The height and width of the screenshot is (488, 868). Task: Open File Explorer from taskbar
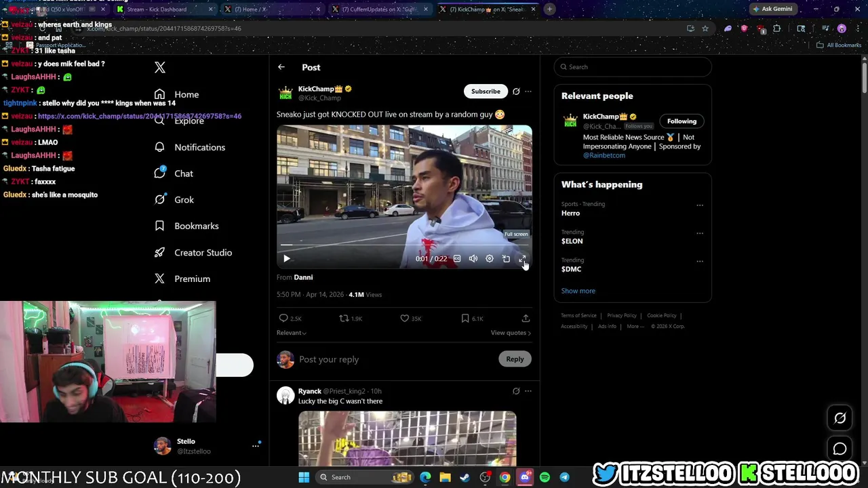tap(445, 477)
